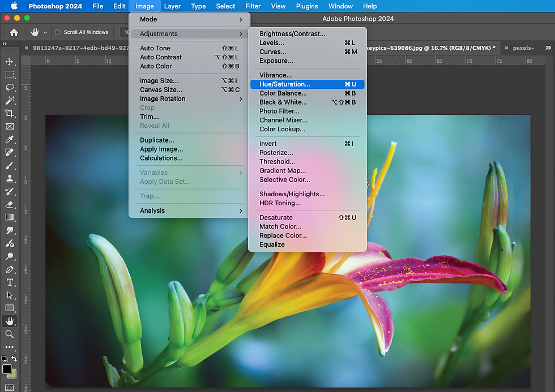Select the Eraser tool
The image size is (555, 392).
(x=10, y=204)
